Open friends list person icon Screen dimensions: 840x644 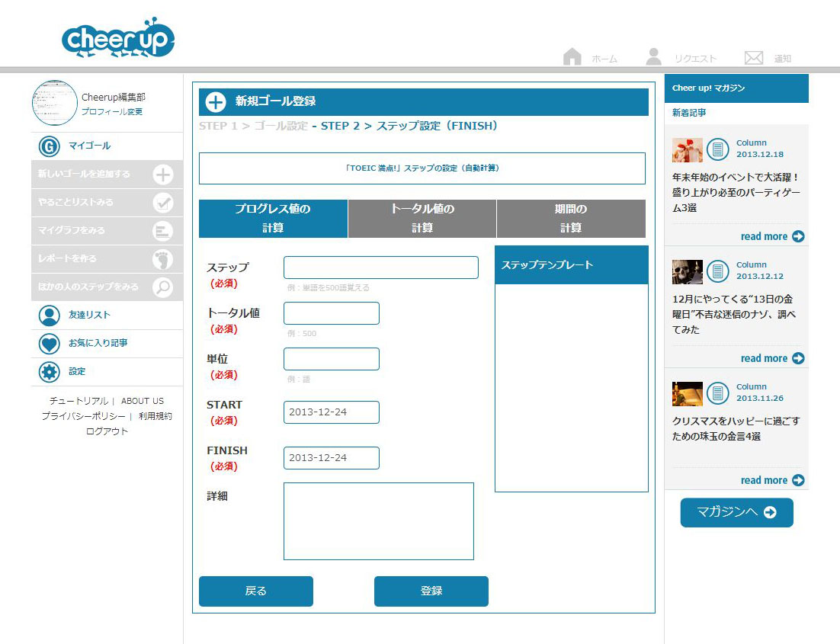pos(49,316)
